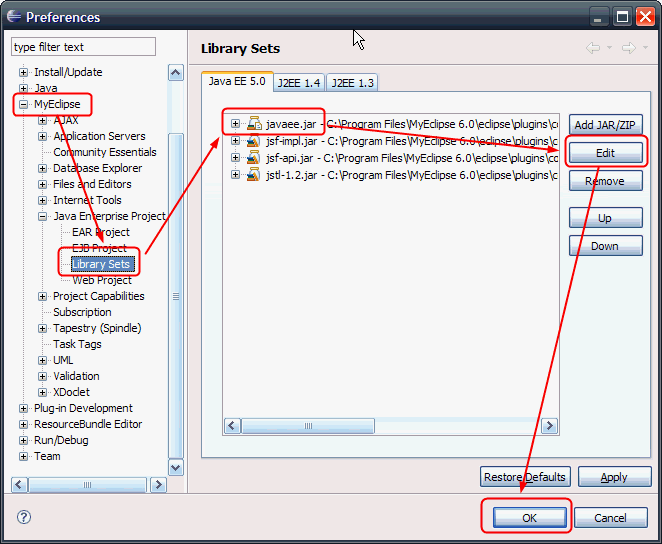The width and height of the screenshot is (662, 544).
Task: Select the Validation tree item
Action: point(76,376)
